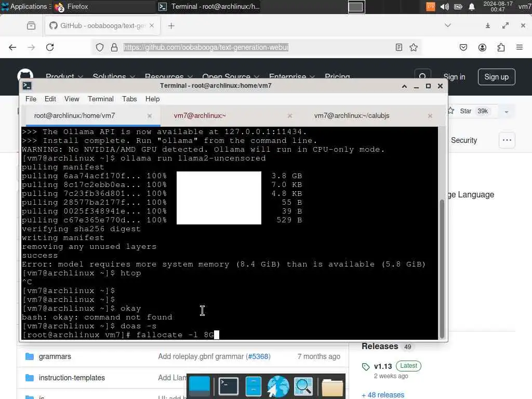
Task: Reload the current Firefox page
Action: (x=50, y=47)
